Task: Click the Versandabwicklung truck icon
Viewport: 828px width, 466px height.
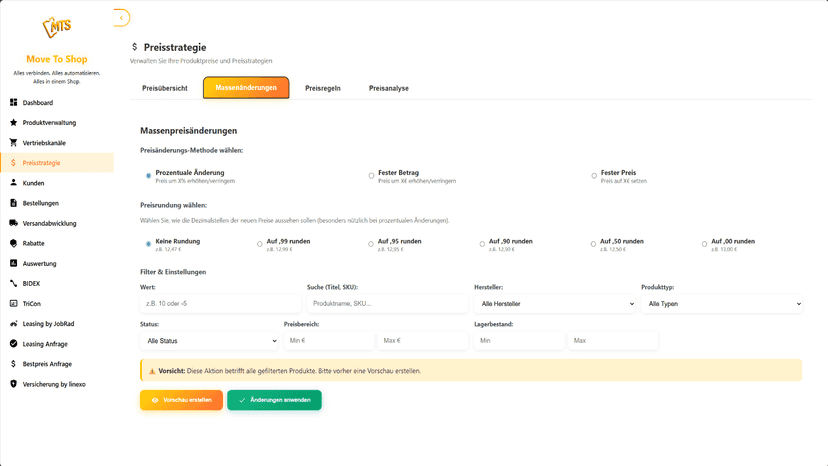Action: click(x=13, y=223)
